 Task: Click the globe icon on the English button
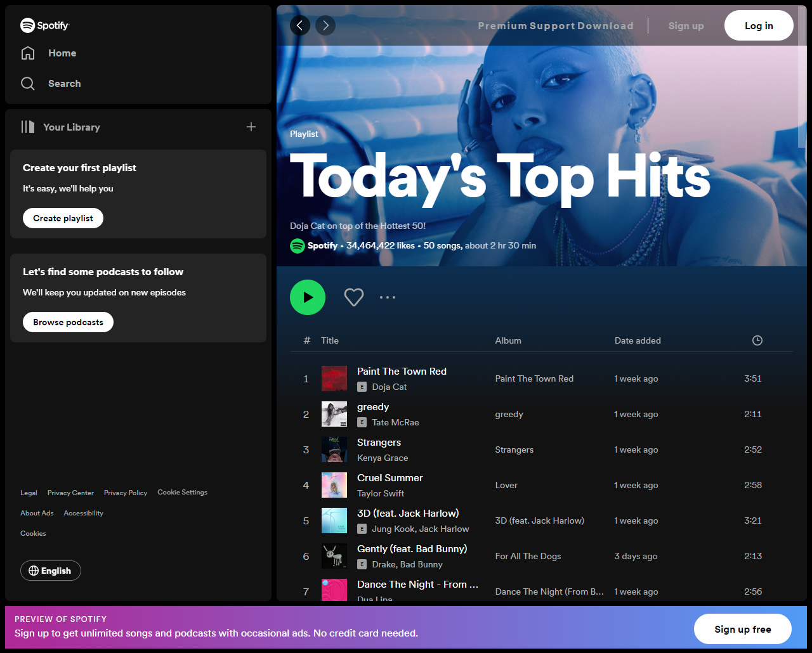34,571
